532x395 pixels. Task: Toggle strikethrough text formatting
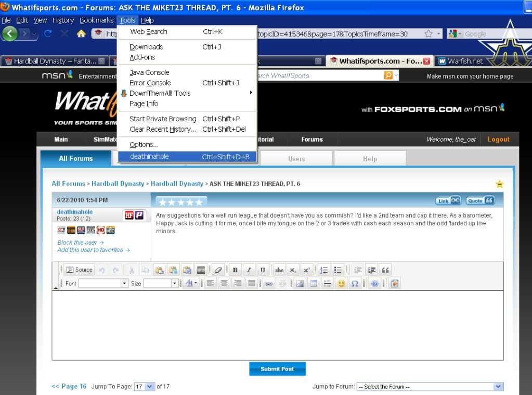click(x=279, y=270)
